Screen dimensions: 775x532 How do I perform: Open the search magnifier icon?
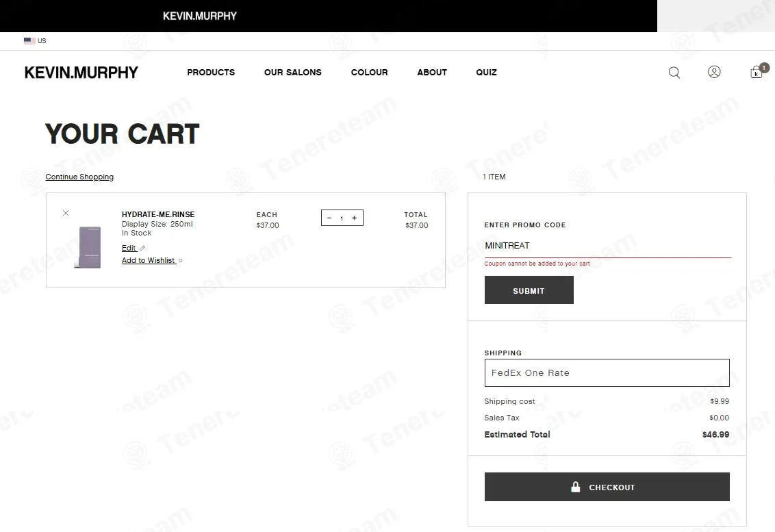[x=674, y=73]
